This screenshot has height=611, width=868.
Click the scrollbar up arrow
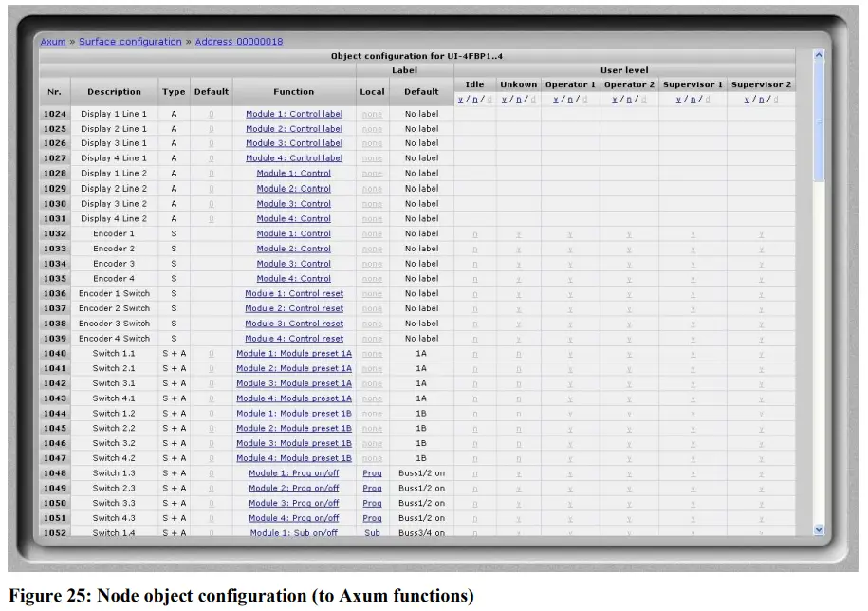coord(818,55)
